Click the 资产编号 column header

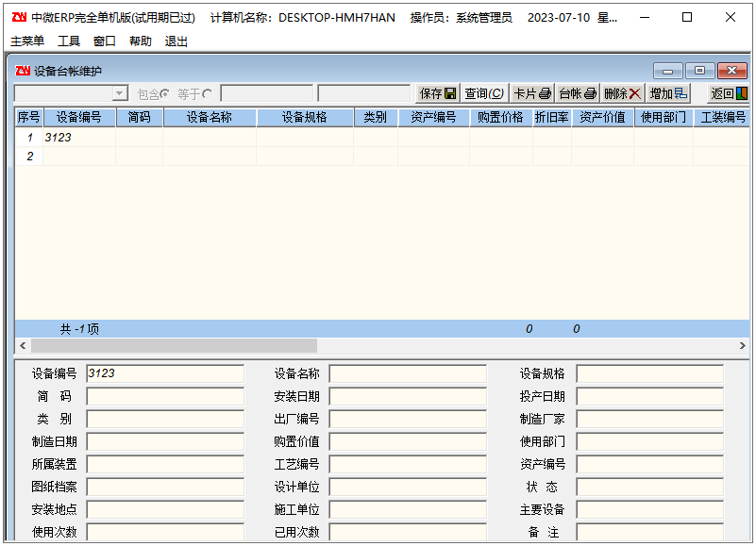[x=433, y=117]
